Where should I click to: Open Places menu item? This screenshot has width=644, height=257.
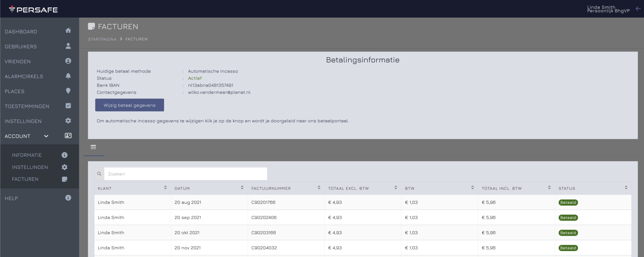(15, 91)
